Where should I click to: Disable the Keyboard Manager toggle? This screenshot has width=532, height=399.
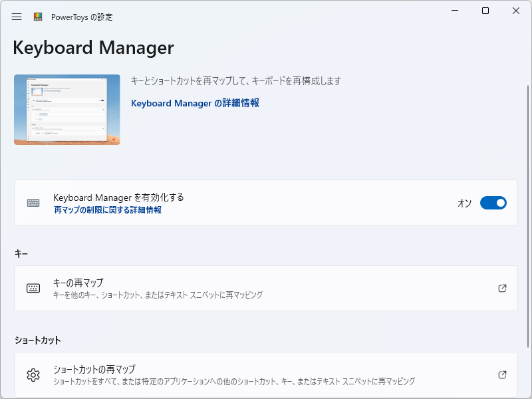tap(493, 203)
